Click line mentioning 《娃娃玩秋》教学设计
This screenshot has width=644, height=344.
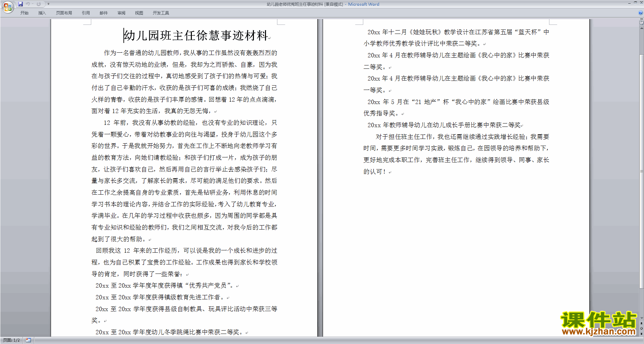pos(459,32)
